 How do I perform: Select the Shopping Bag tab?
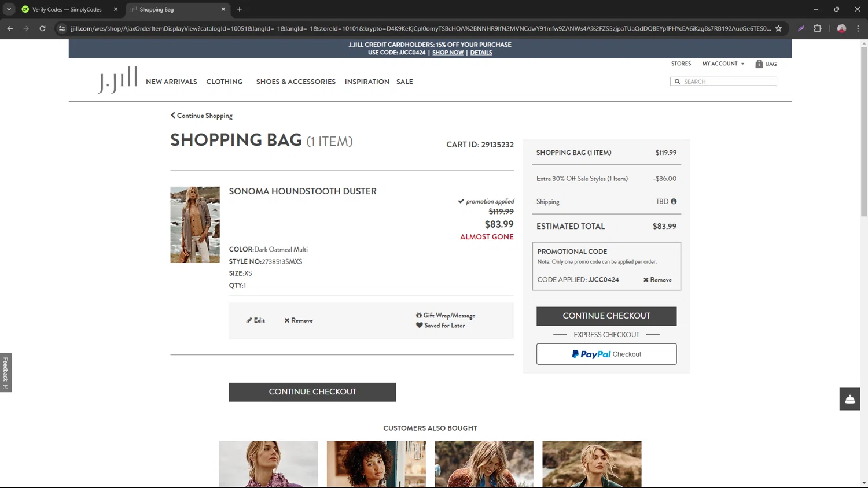pos(177,9)
